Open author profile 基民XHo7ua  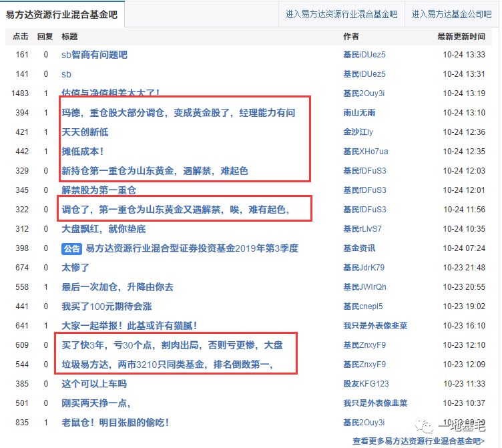(x=365, y=152)
